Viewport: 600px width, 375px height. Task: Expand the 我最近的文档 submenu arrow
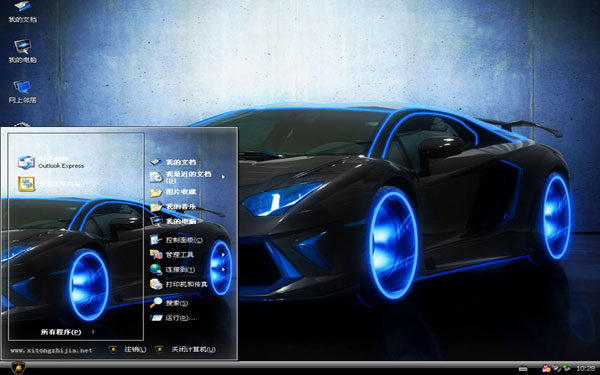pos(223,177)
